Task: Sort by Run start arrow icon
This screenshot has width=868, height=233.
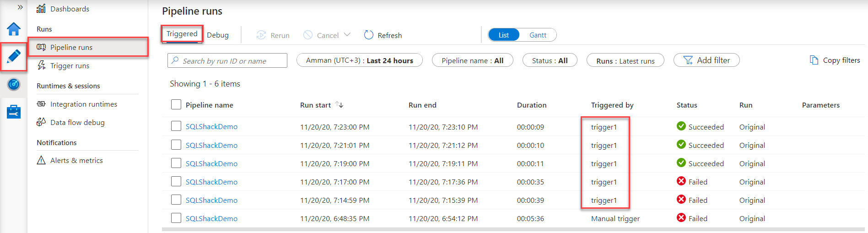Action: 339,105
